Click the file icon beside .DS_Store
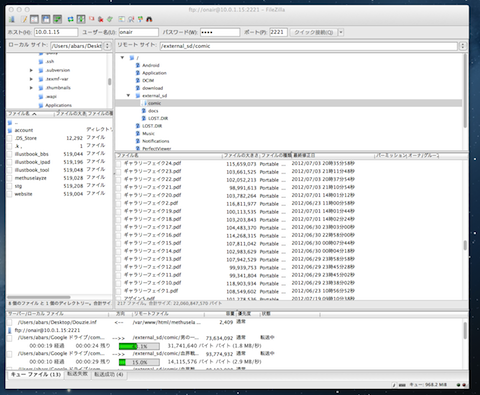 [x=10, y=138]
